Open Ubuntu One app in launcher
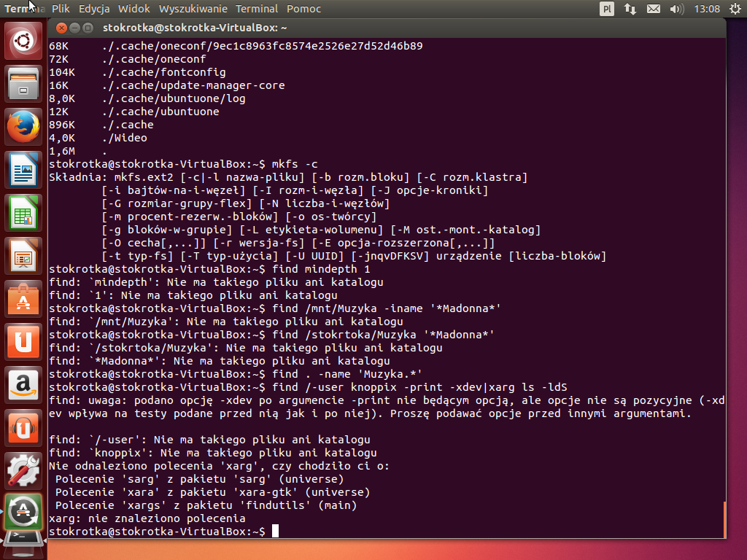Image resolution: width=747 pixels, height=560 pixels. click(x=24, y=342)
